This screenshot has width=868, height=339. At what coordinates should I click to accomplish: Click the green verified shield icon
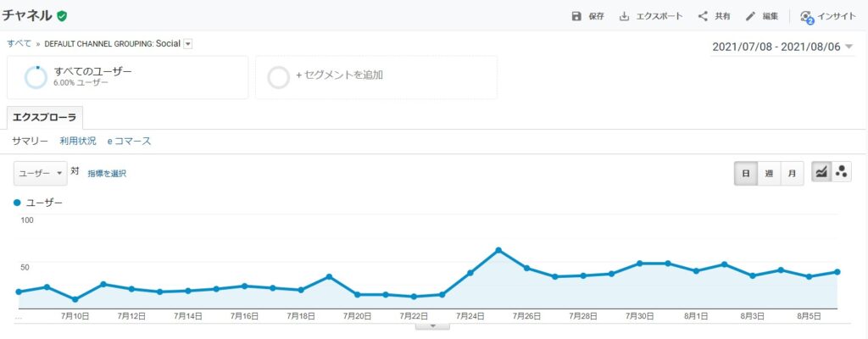coord(62,16)
